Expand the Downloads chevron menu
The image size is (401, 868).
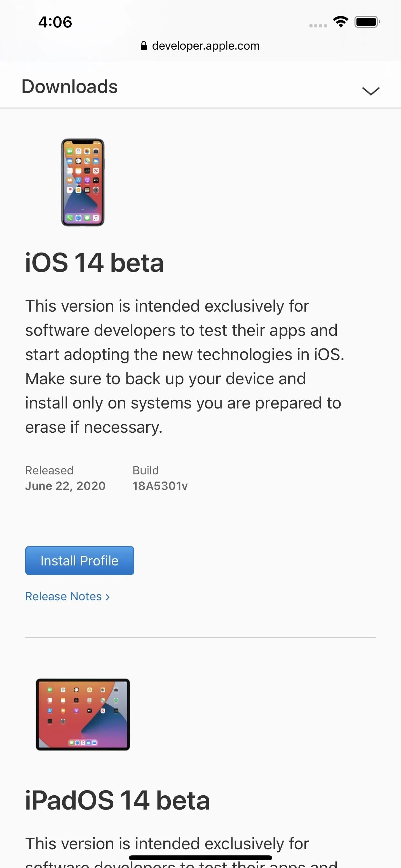coord(371,91)
